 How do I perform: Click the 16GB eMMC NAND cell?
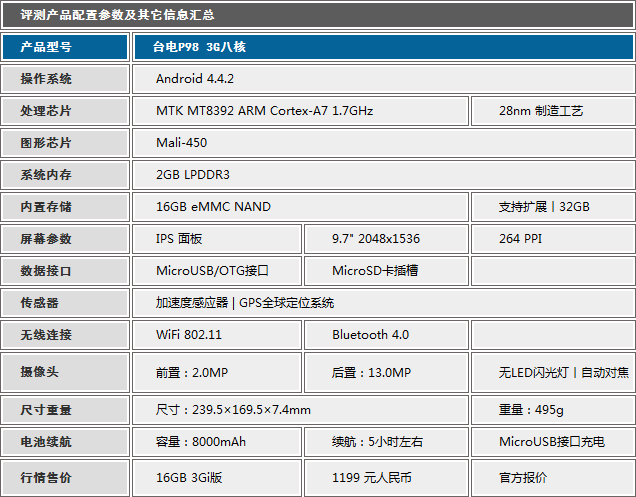[x=300, y=207]
